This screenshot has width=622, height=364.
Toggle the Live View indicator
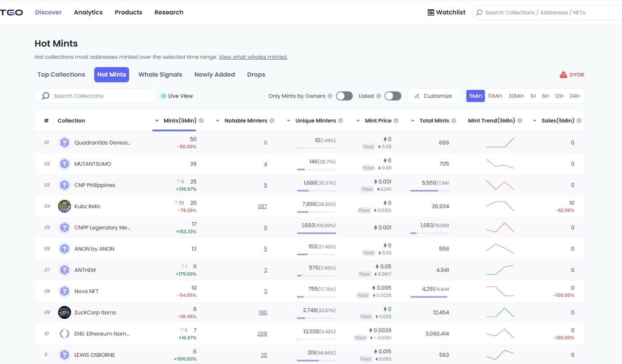click(x=163, y=96)
